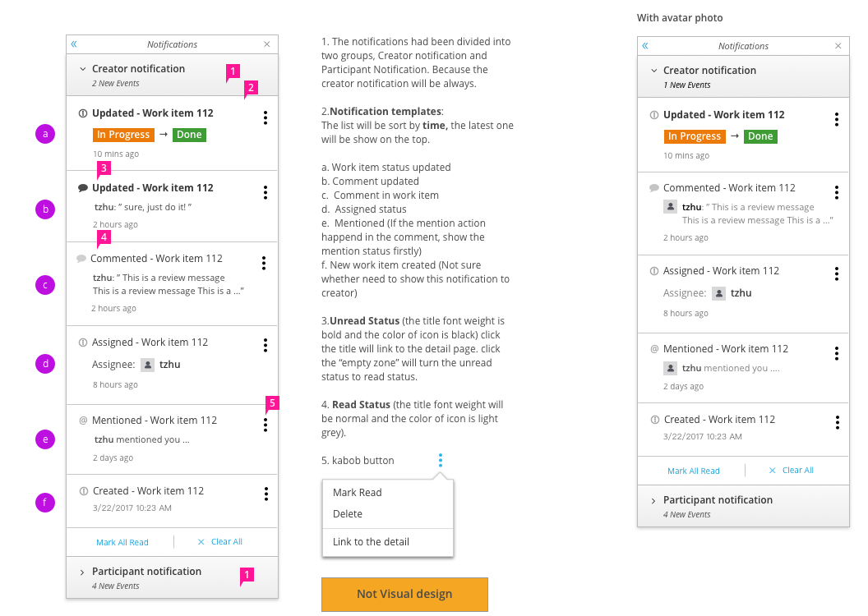This screenshot has height=616, width=868.
Task: Open the kebab menu on Updated - Work item 112
Action: tap(265, 117)
